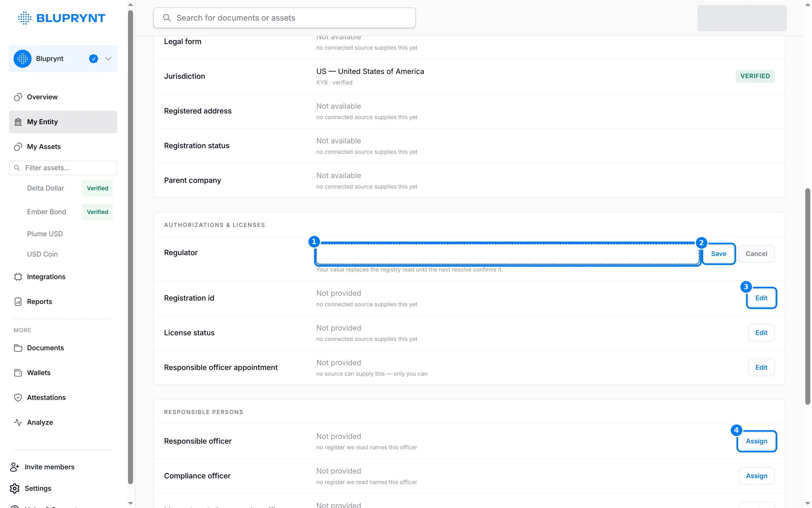Select the Ember Bond asset
Viewport: 812px width, 508px height.
pos(47,212)
